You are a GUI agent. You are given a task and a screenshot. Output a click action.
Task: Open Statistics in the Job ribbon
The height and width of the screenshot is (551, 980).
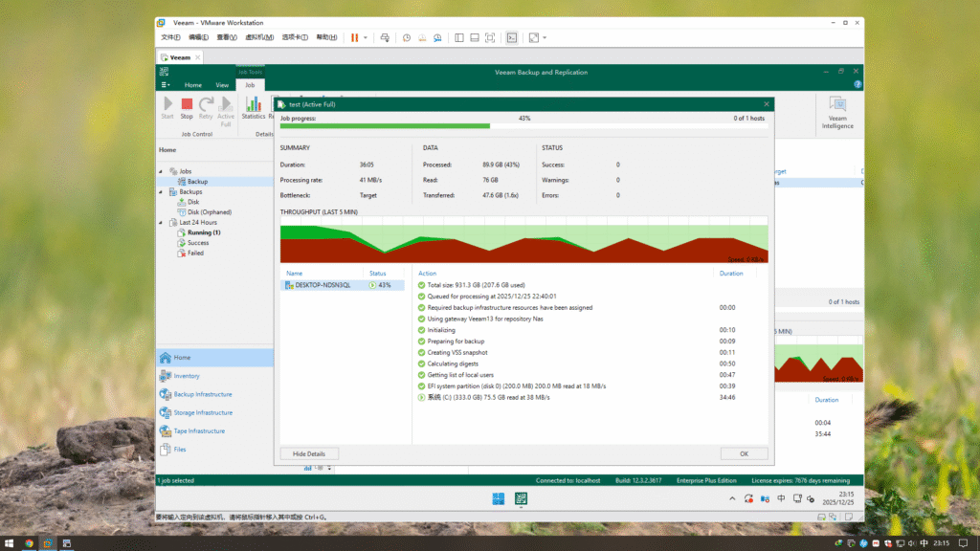pyautogui.click(x=253, y=105)
